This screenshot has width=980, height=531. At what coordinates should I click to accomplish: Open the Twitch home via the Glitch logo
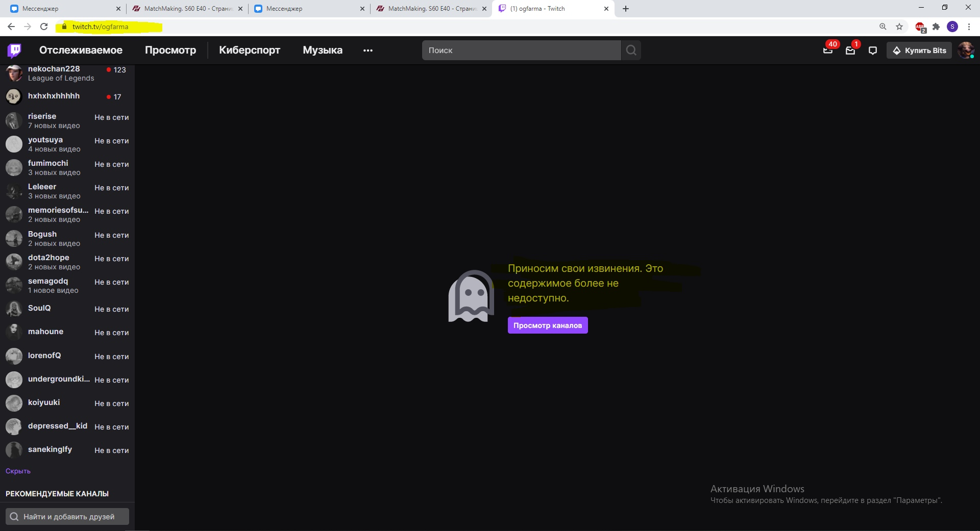15,50
